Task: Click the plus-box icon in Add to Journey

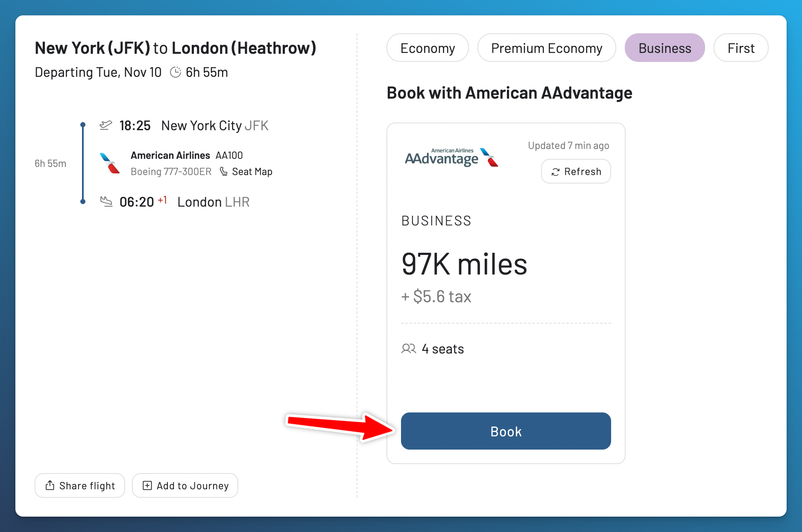Action: (x=147, y=485)
